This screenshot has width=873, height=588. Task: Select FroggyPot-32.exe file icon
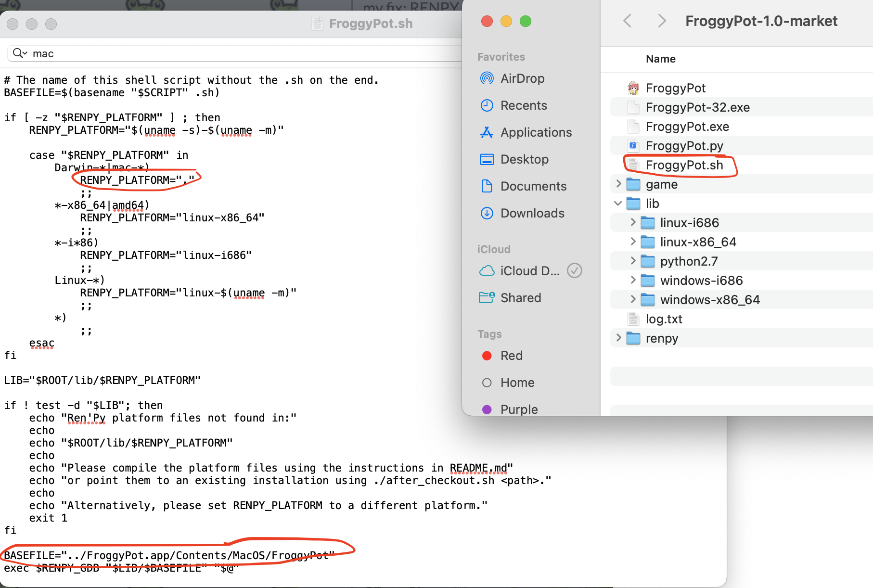(633, 107)
